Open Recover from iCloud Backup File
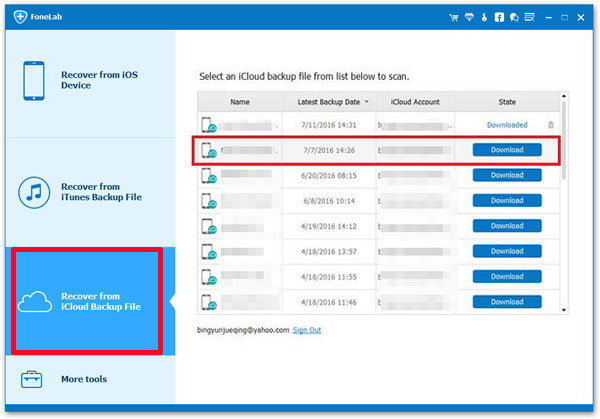 click(88, 301)
